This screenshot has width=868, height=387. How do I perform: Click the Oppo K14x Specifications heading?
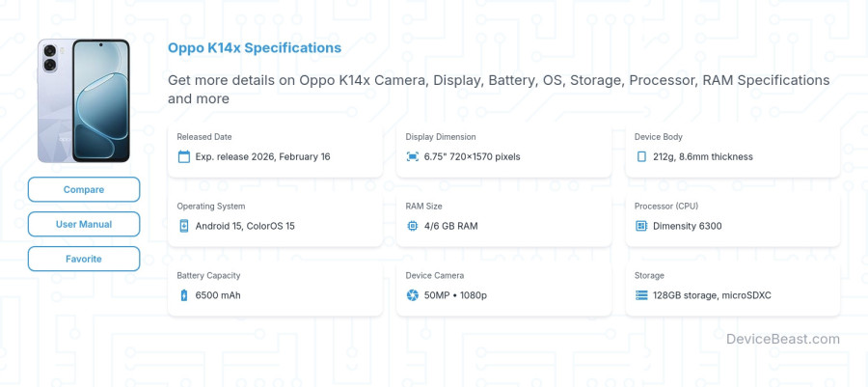[x=255, y=47]
